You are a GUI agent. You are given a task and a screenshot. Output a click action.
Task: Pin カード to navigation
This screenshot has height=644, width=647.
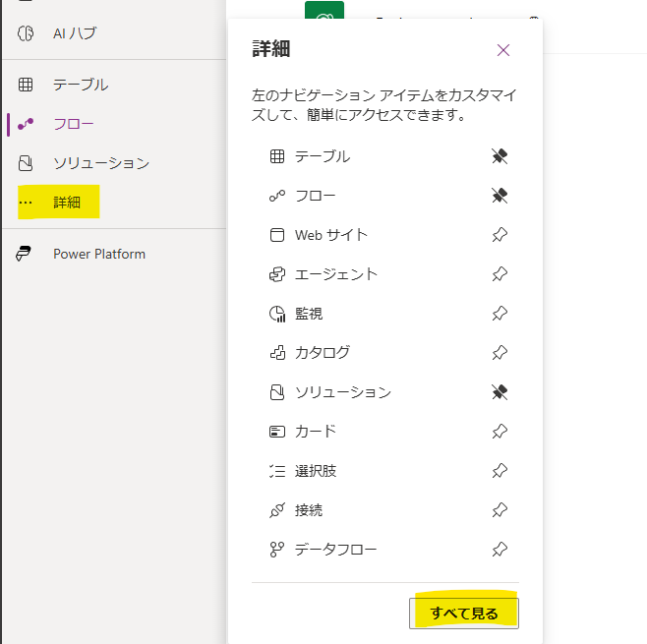coord(500,432)
